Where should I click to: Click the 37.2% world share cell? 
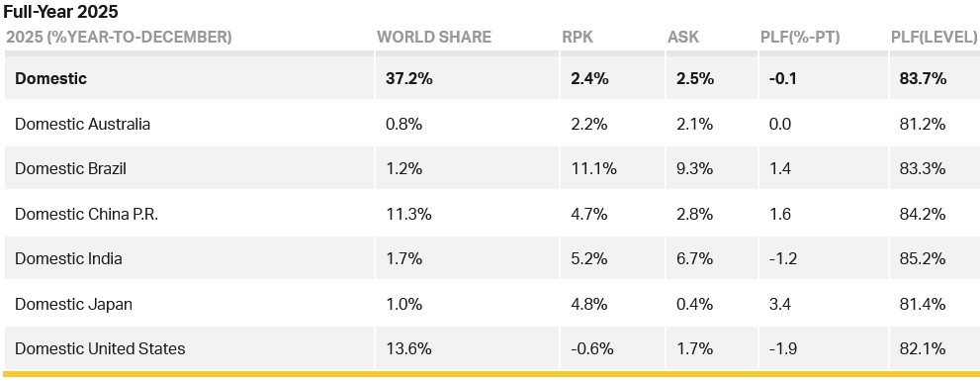(409, 79)
